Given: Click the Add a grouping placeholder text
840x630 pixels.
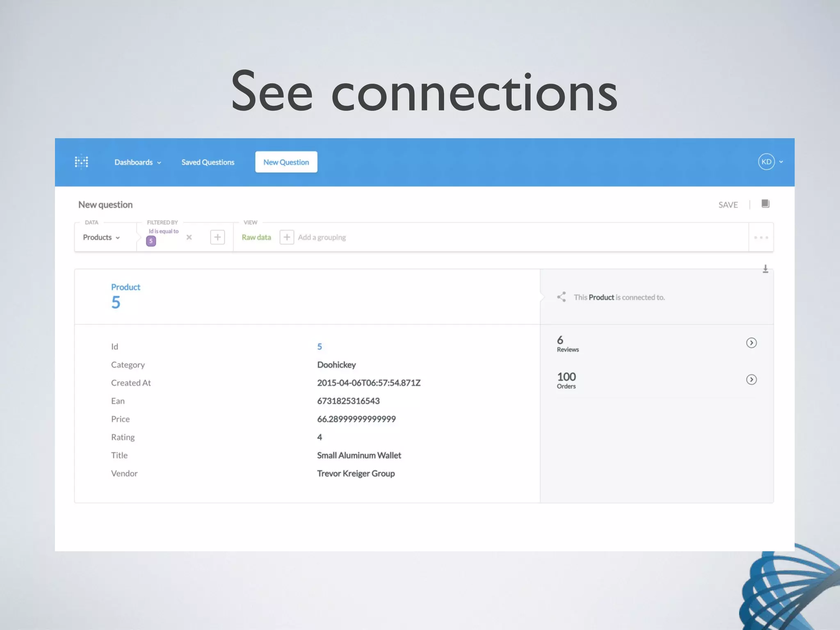Looking at the screenshot, I should [322, 237].
